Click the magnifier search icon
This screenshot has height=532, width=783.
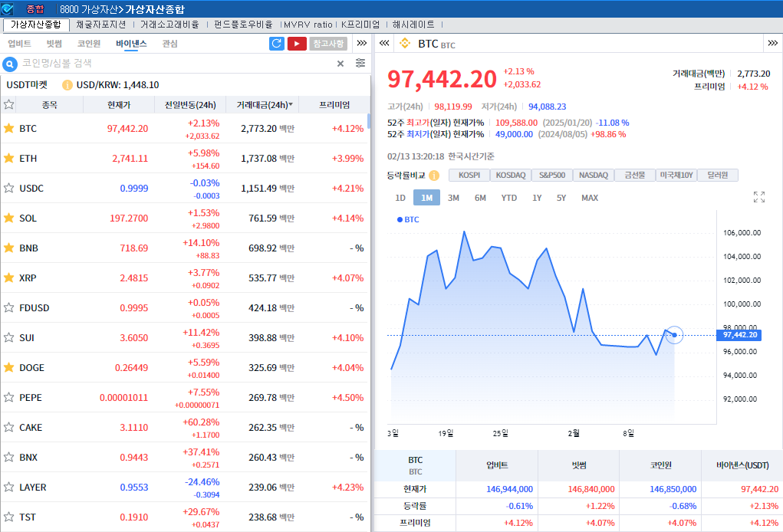(x=11, y=64)
